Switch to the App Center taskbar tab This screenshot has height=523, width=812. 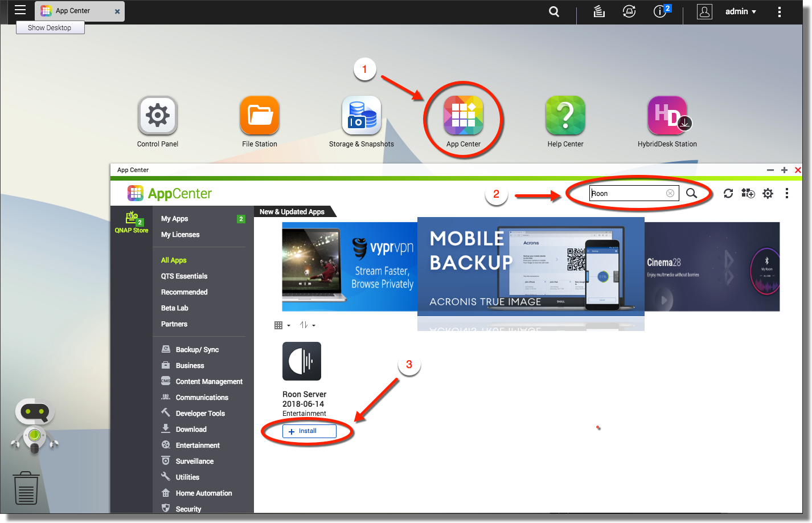(x=74, y=11)
